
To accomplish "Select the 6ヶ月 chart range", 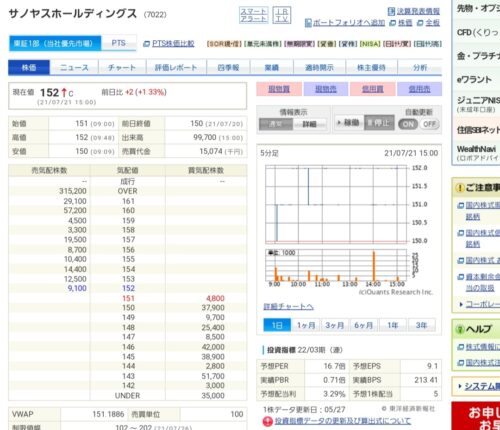I will coord(364,325).
